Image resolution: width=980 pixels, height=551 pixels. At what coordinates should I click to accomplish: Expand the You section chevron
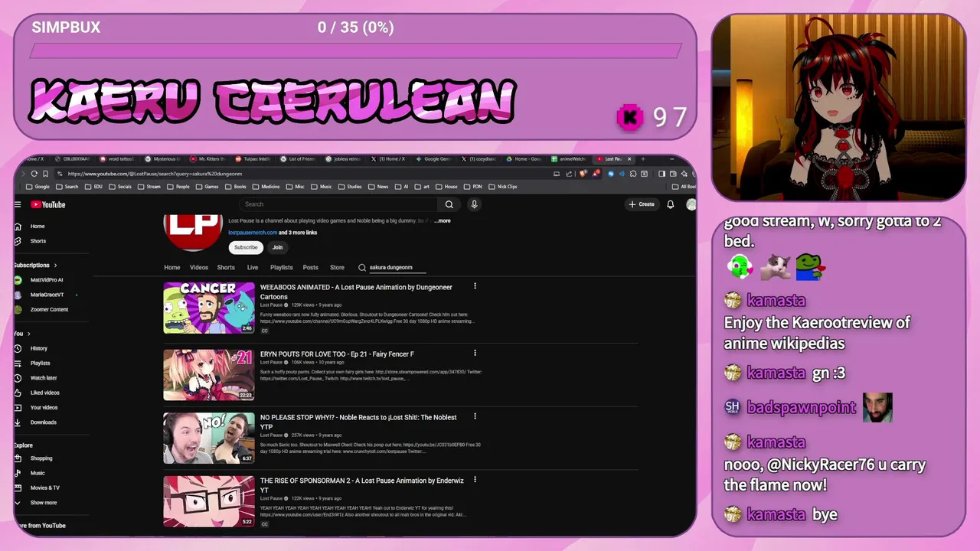(29, 334)
